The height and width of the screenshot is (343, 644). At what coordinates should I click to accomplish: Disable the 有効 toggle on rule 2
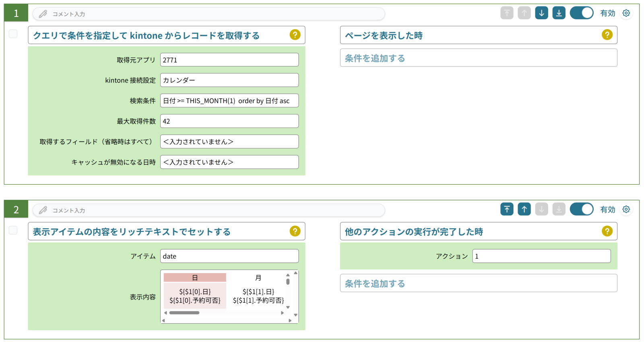581,209
